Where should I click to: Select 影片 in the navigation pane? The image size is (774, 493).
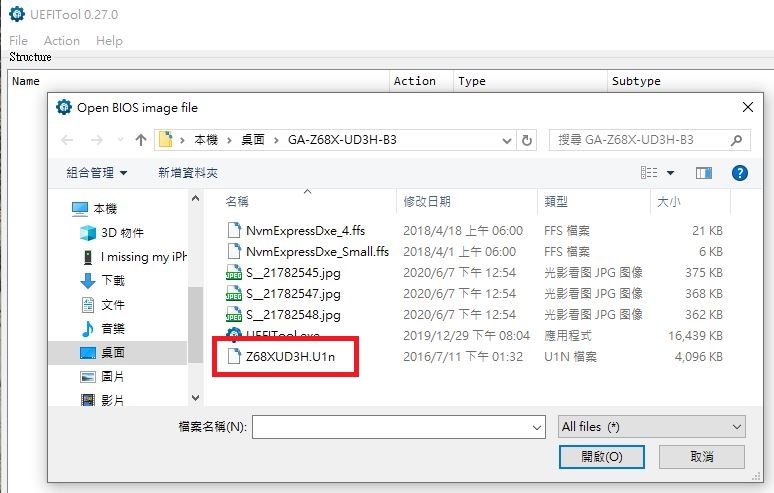click(103, 399)
